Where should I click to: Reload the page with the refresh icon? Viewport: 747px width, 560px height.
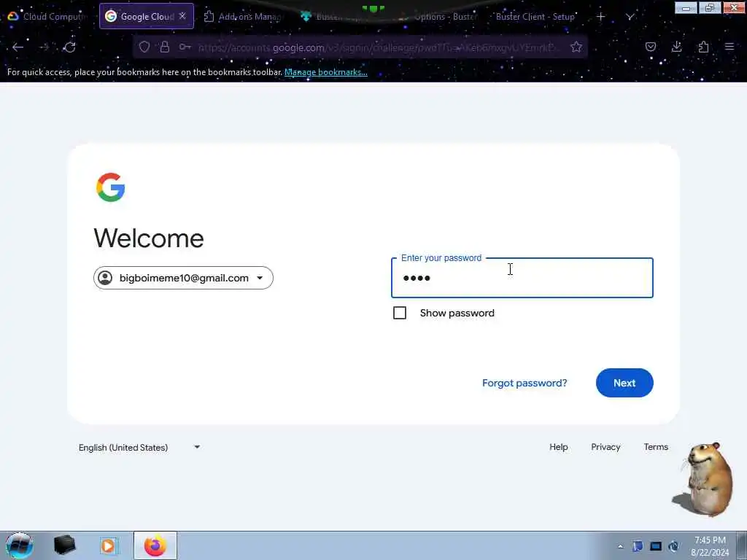pyautogui.click(x=70, y=47)
